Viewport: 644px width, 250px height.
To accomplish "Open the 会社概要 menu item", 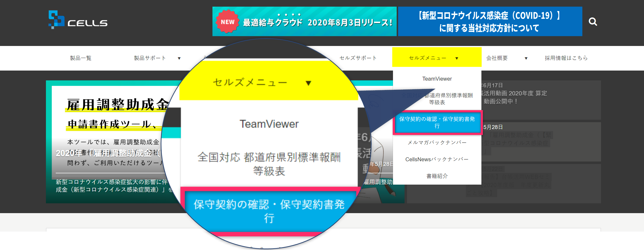I will click(x=497, y=58).
